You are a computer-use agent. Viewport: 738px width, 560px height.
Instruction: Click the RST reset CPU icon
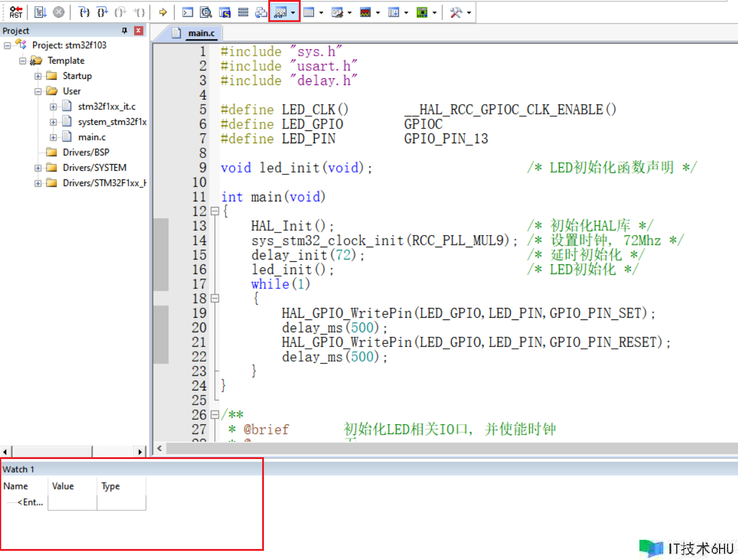point(16,12)
